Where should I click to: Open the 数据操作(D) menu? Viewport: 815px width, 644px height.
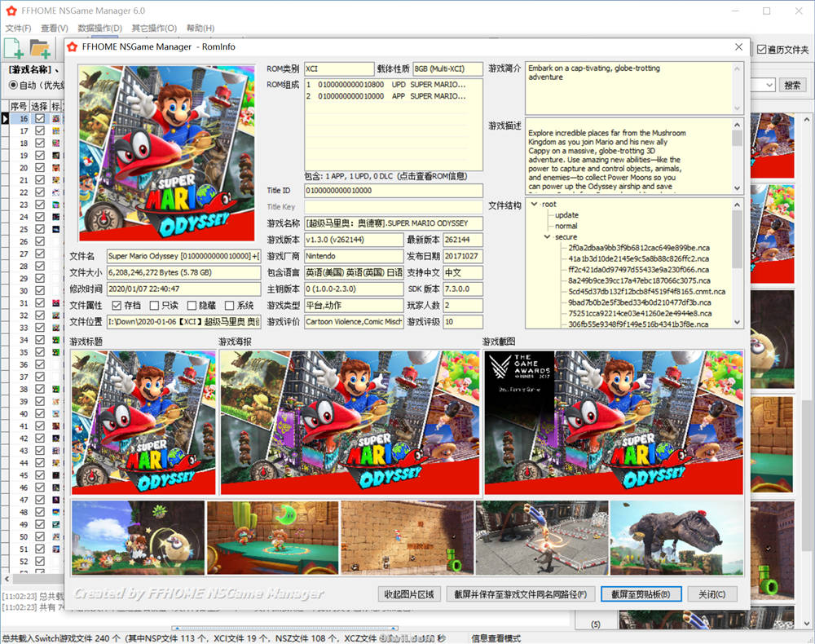(x=99, y=28)
